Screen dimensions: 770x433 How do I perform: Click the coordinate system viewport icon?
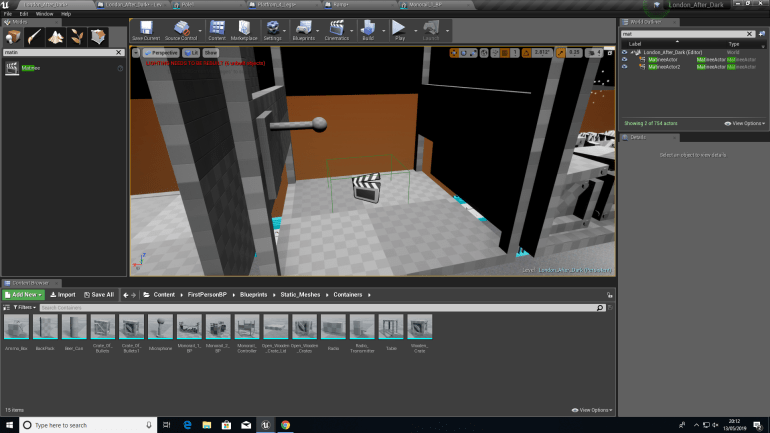[x=484, y=53]
